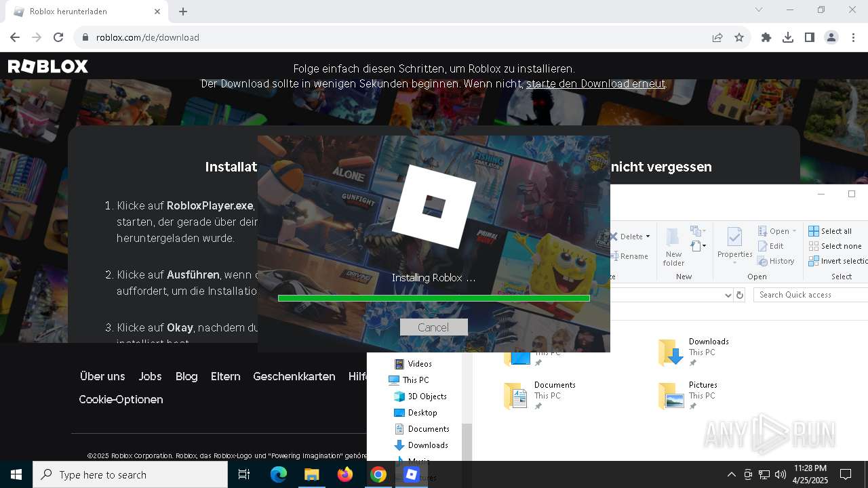Toggle Chrome side panel
This screenshot has height=488, width=868.
(x=810, y=37)
